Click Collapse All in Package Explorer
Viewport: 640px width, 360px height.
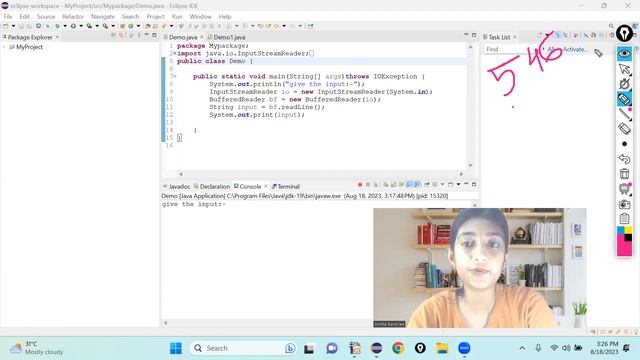point(113,36)
